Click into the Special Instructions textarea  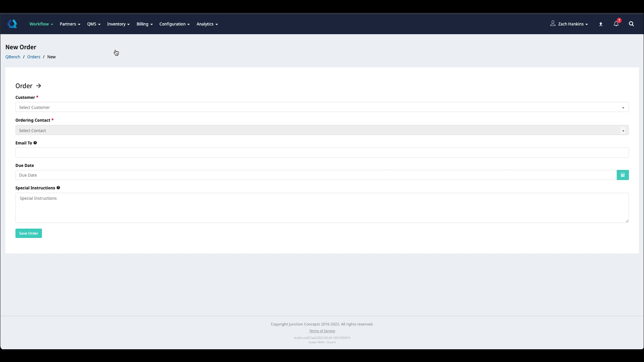click(322, 208)
